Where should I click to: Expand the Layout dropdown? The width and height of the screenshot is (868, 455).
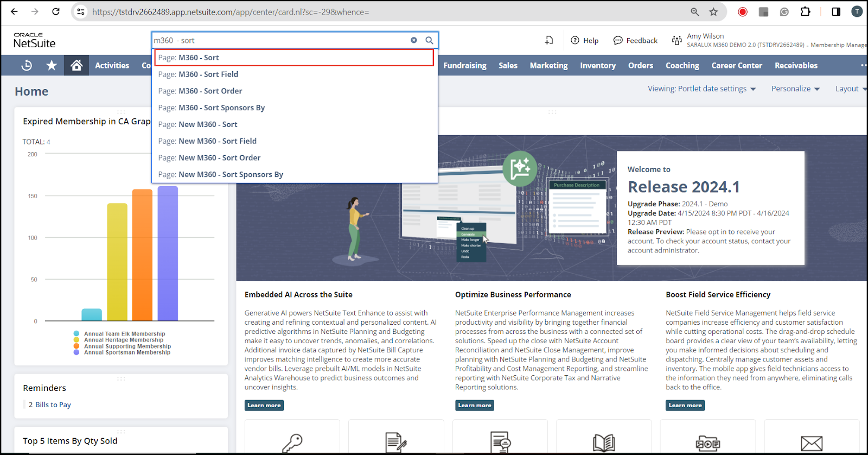point(850,89)
